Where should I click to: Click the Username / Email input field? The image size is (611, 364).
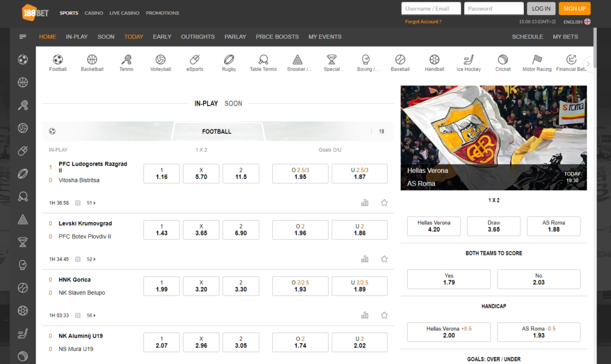click(x=431, y=8)
